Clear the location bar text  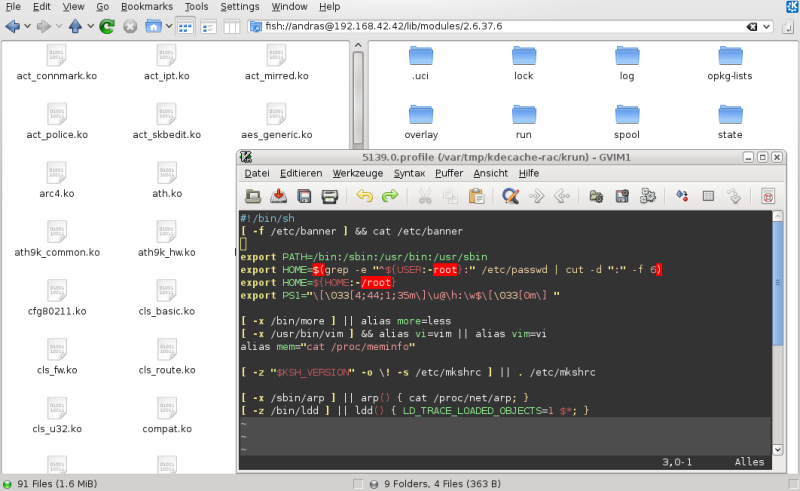752,27
